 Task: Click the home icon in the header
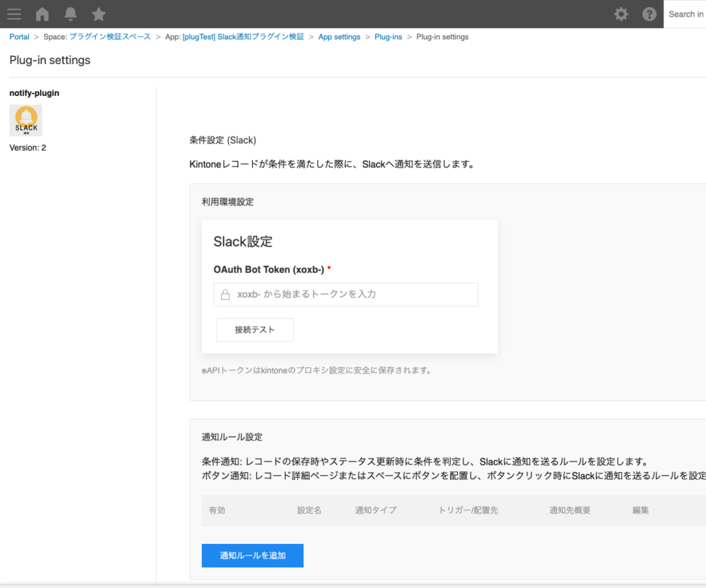[x=42, y=14]
